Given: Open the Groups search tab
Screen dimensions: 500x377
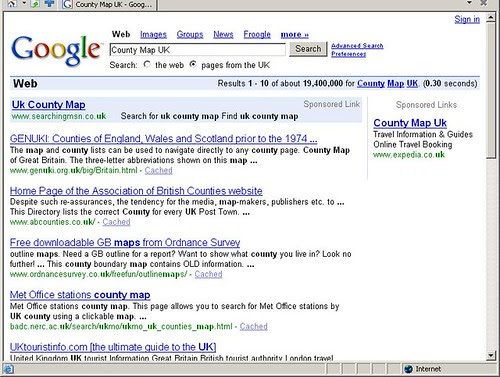Looking at the screenshot, I should [190, 34].
